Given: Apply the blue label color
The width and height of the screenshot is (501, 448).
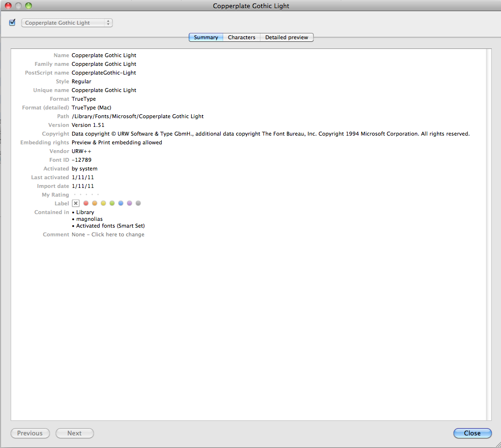Looking at the screenshot, I should [121, 203].
